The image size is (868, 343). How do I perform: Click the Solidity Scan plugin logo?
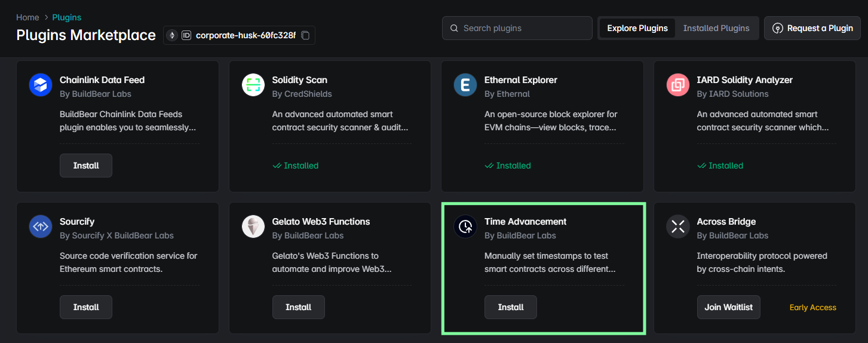(x=253, y=85)
